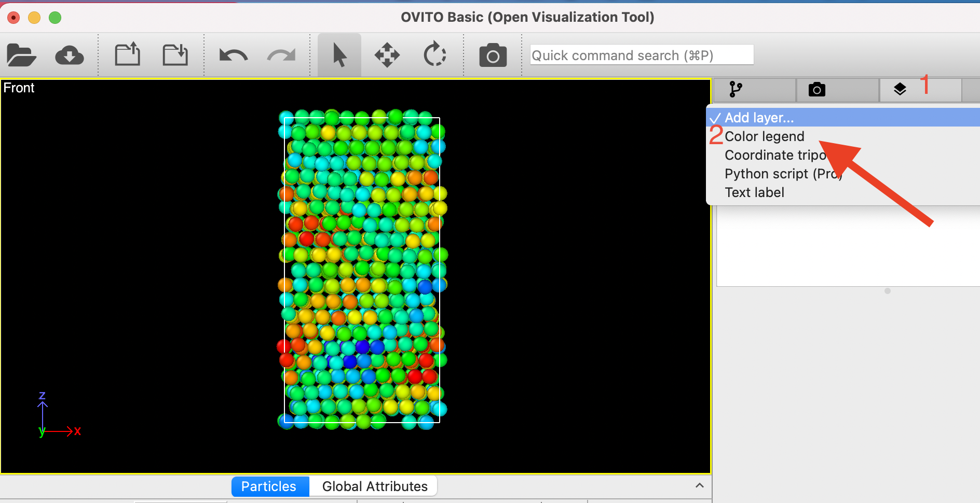Redo the undone action

pyautogui.click(x=280, y=54)
